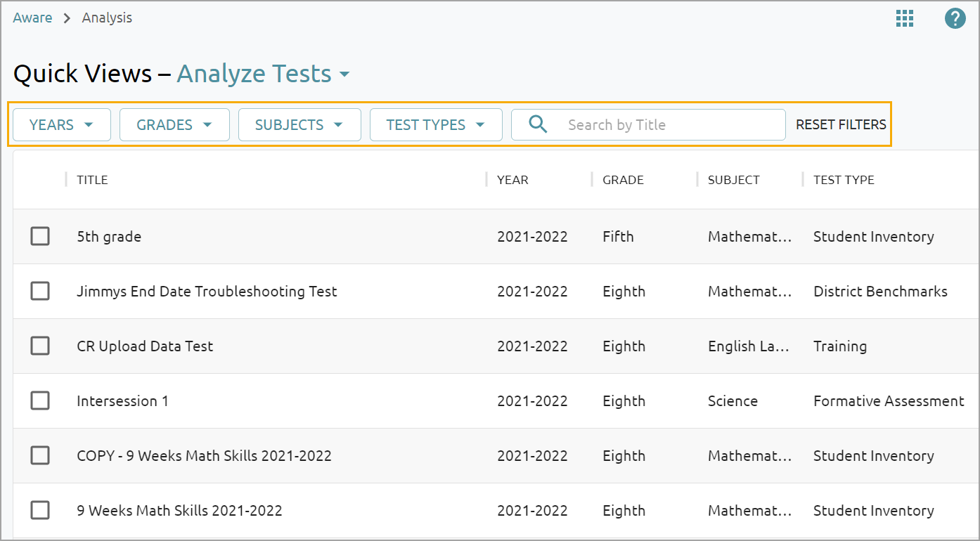Tick the CR Upload Data Test checkbox
Viewport: 980px width, 541px height.
click(x=40, y=346)
